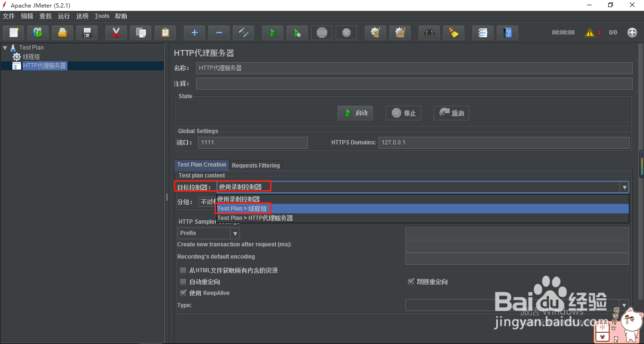Click the Toggle enable/disable icon

[244, 33]
